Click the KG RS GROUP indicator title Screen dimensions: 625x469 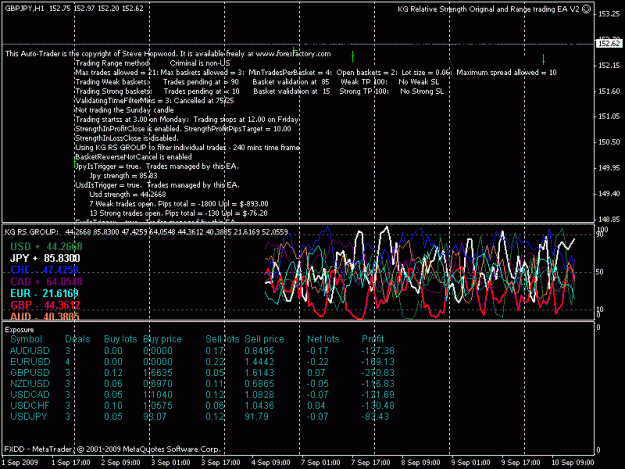[x=31, y=232]
